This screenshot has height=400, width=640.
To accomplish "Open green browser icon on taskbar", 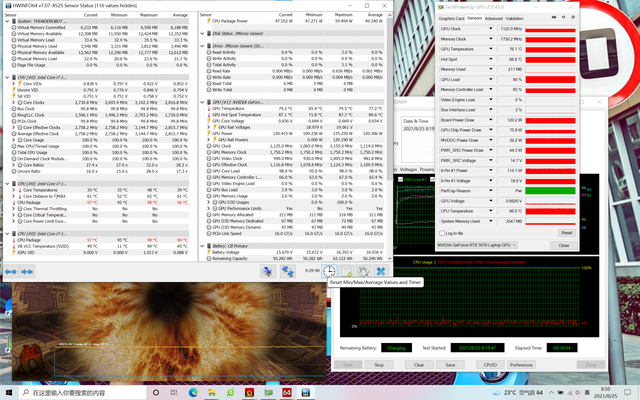I will (230, 393).
